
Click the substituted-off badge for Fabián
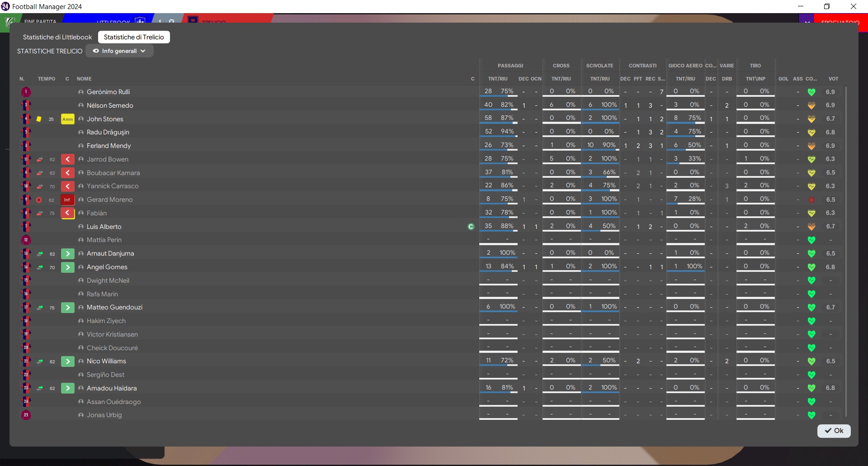(x=68, y=213)
